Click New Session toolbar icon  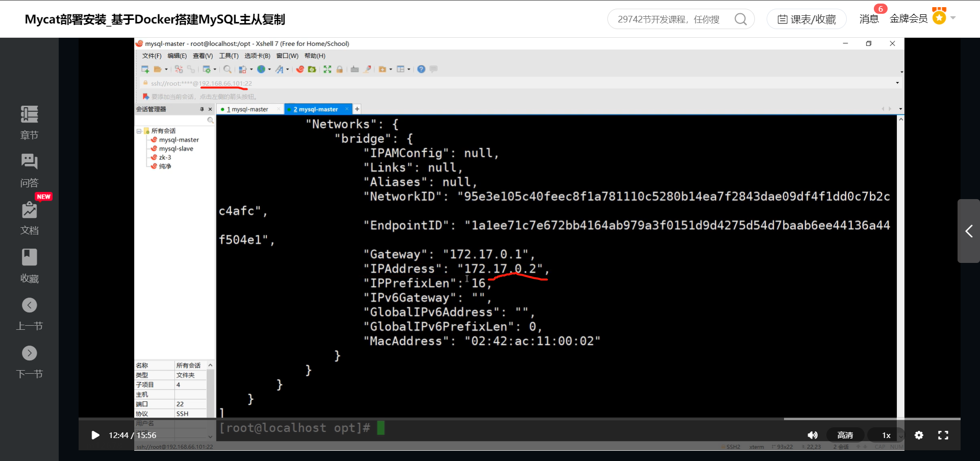point(145,69)
